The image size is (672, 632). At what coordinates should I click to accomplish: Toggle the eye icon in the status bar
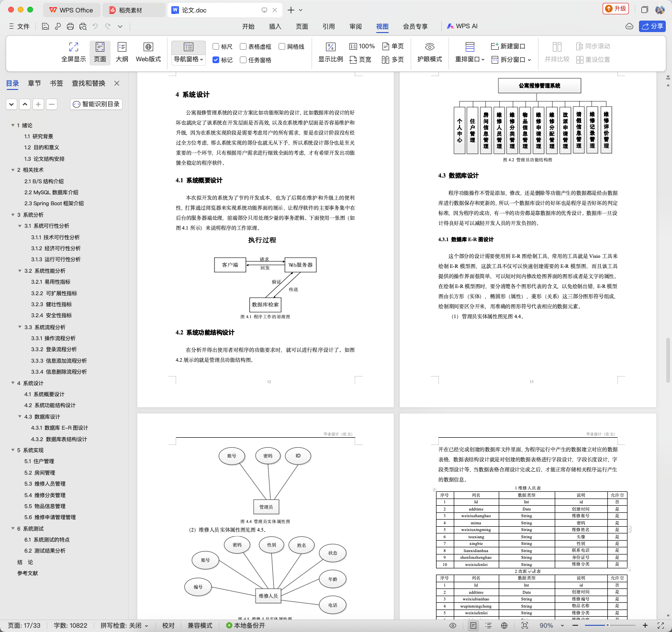coord(452,625)
